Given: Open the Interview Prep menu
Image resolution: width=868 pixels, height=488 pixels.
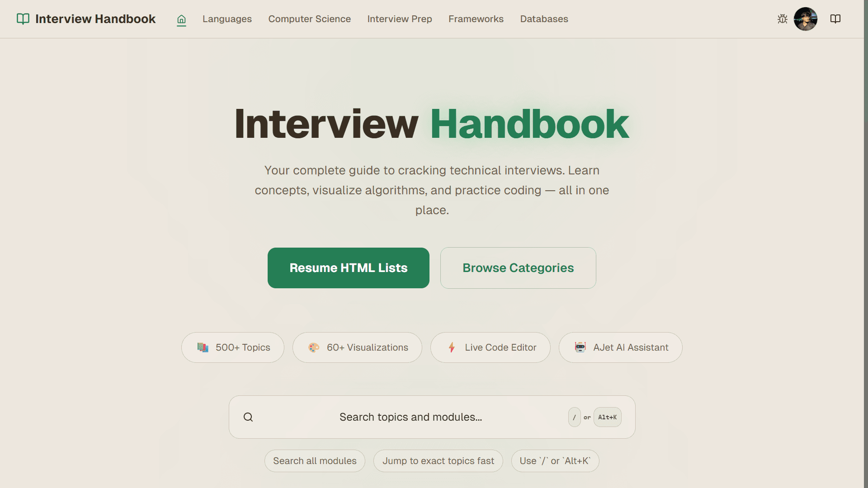Looking at the screenshot, I should [x=400, y=19].
